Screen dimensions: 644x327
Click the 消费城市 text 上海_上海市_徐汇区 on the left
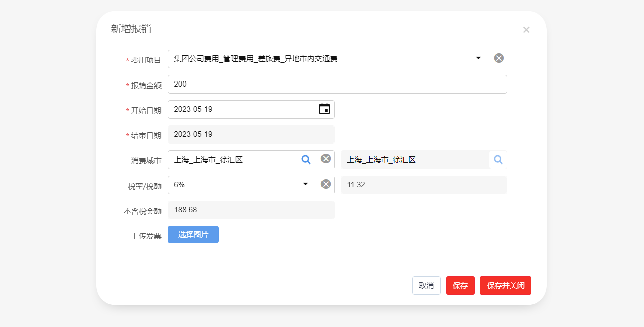[208, 160]
